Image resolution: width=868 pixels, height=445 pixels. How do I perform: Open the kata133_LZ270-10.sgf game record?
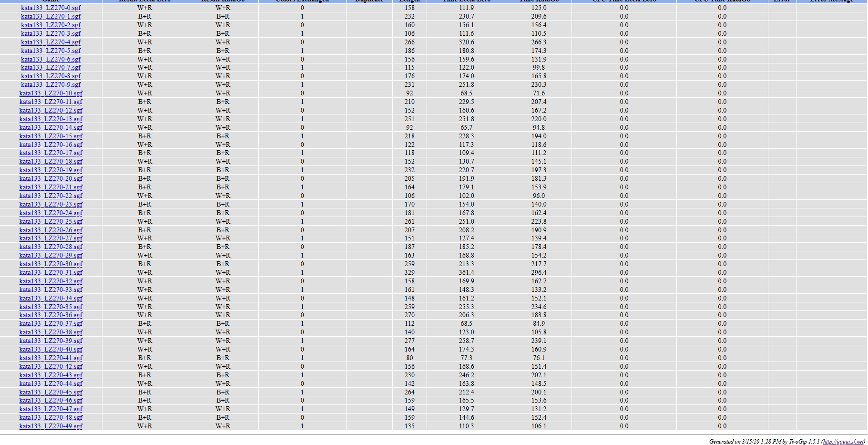[51, 93]
